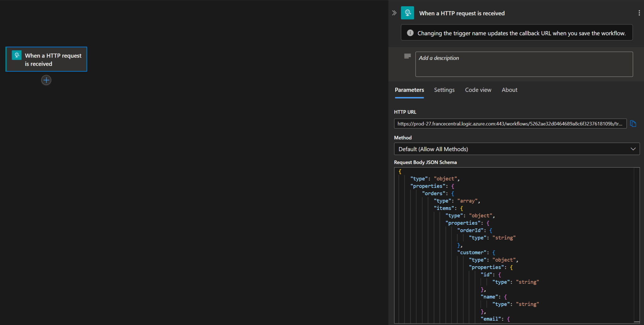Open the Method dropdown
Screen dimensions: 644x325
pos(516,149)
